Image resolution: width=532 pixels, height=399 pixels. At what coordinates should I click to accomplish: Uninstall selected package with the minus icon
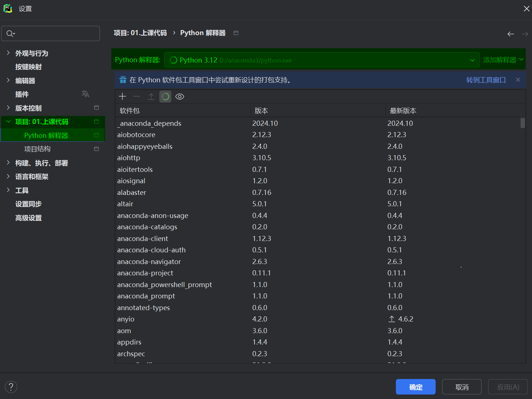(137, 96)
